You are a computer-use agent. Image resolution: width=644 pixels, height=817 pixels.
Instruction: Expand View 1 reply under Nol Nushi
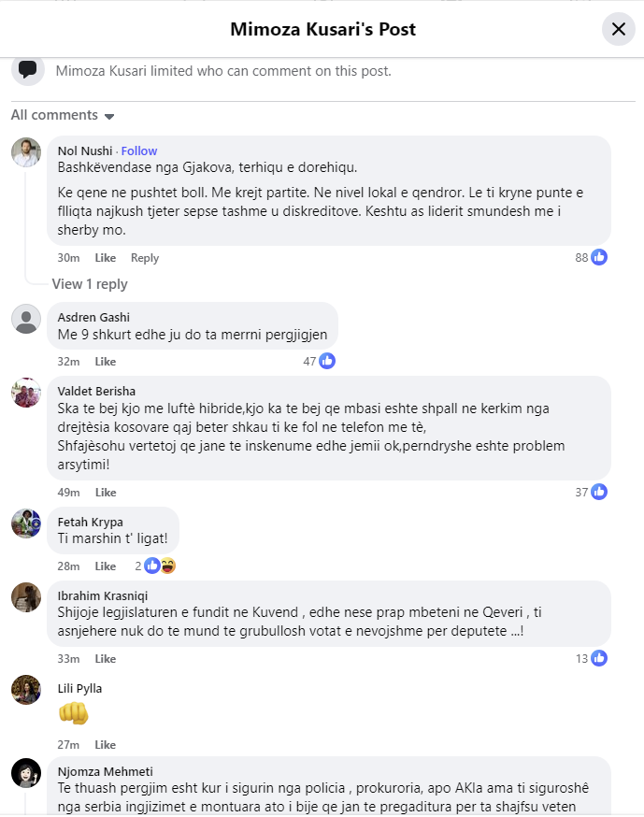(x=90, y=284)
